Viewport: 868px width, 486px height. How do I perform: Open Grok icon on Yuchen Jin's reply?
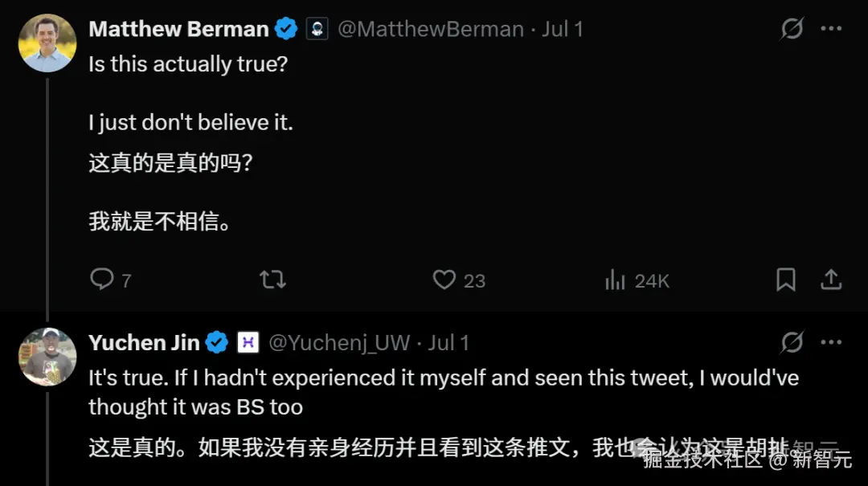click(792, 343)
